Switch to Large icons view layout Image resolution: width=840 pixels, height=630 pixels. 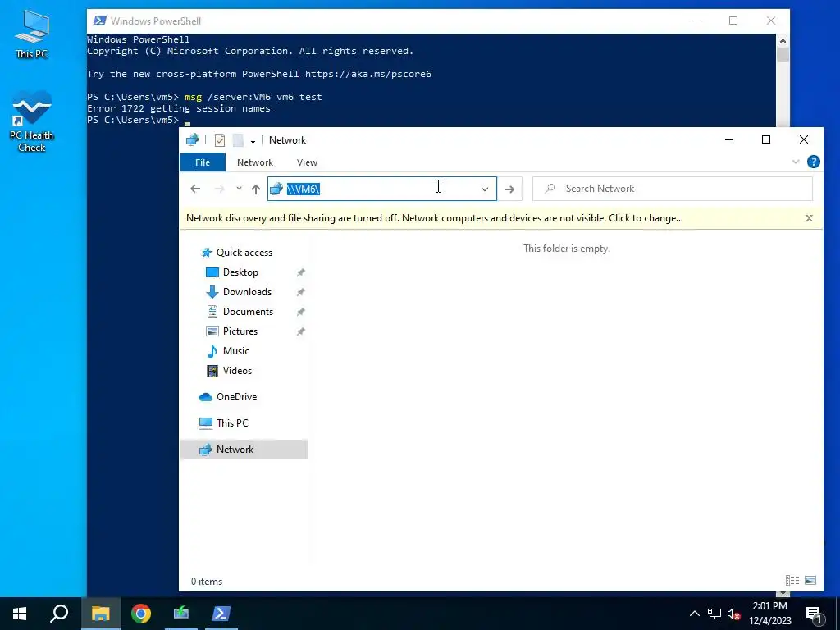click(x=810, y=580)
